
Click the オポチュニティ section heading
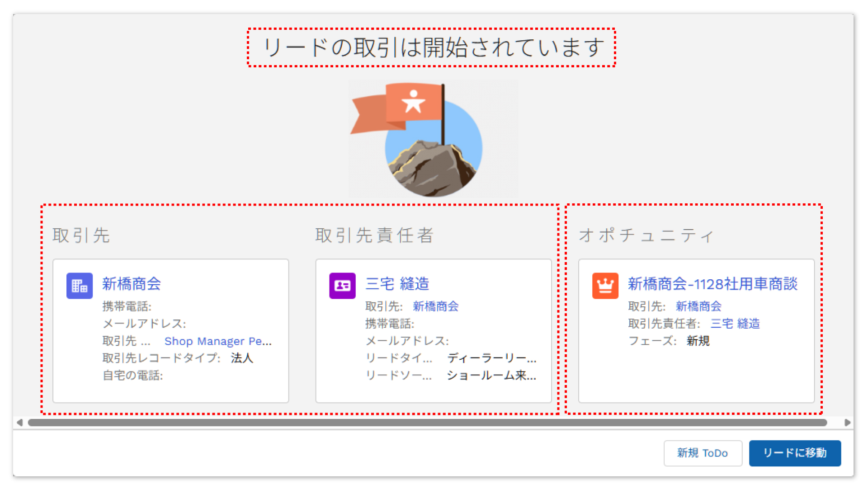[x=646, y=235]
